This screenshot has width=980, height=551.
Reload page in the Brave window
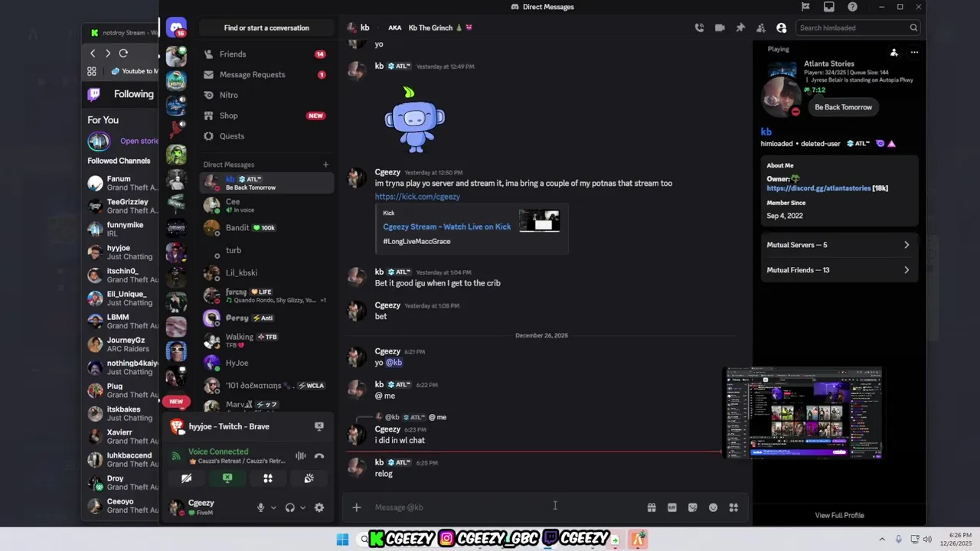(123, 54)
